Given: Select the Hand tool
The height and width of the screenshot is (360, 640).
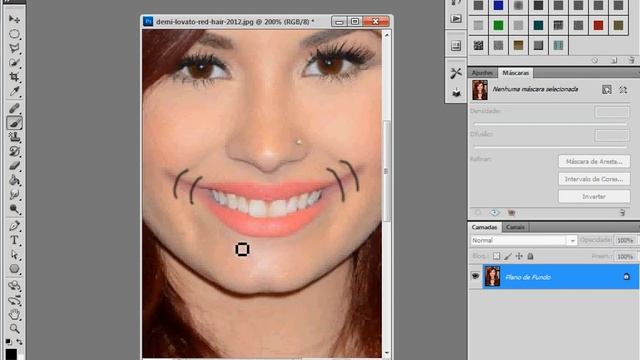Looking at the screenshot, I should click(14, 314).
